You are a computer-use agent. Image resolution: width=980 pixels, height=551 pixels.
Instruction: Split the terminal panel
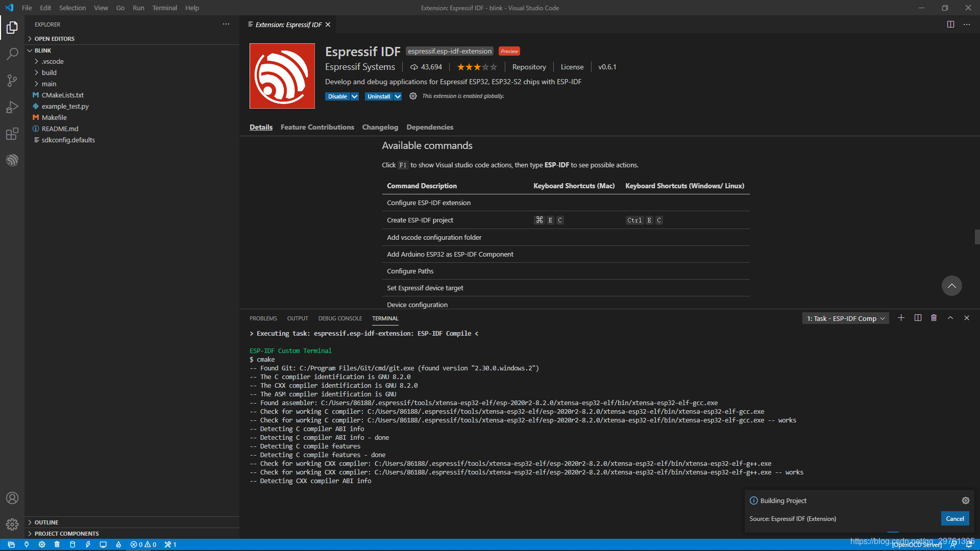pyautogui.click(x=918, y=318)
